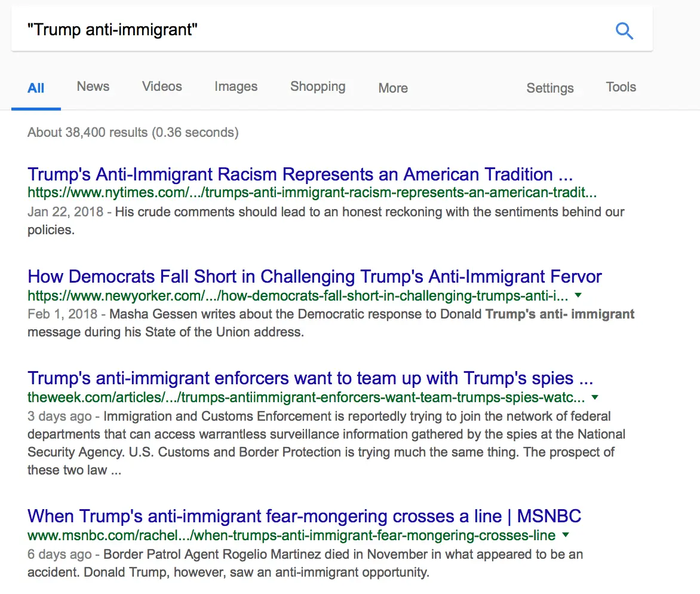
Task: Expand result options for The Week result
Action: (x=594, y=397)
